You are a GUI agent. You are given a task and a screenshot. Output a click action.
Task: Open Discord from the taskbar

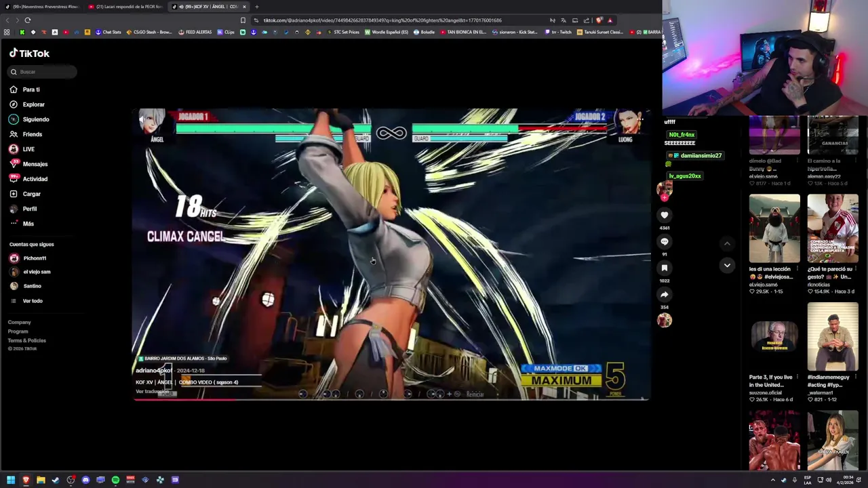point(85,480)
